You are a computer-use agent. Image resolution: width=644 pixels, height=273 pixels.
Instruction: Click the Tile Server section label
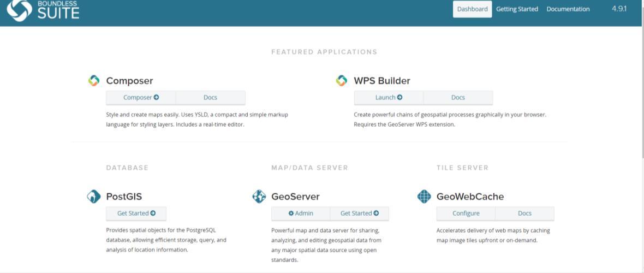pos(462,168)
